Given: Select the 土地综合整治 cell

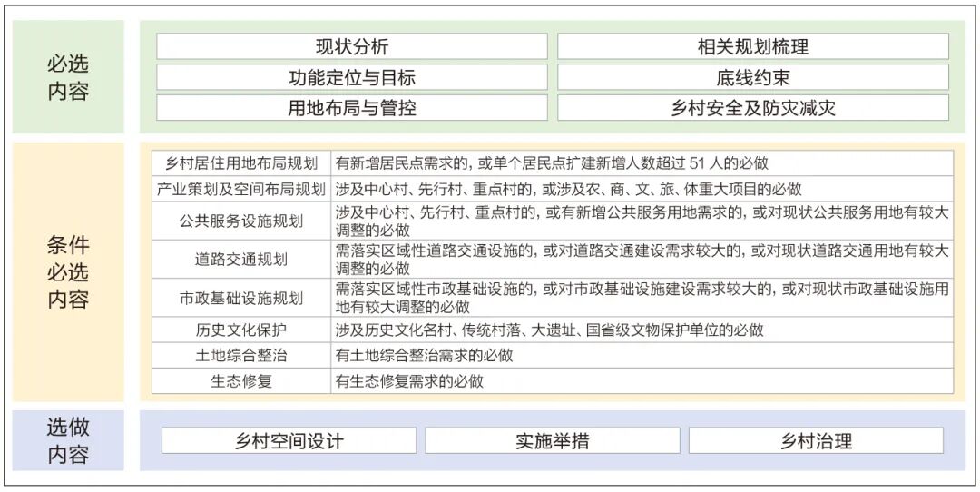Looking at the screenshot, I should 241,355.
